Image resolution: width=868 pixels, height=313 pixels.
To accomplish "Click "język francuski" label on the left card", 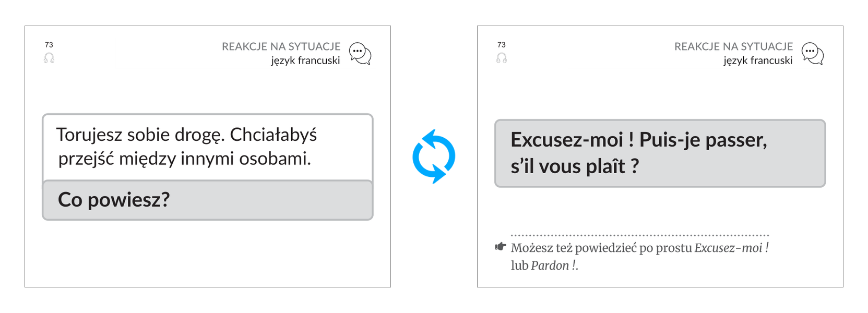I will coord(305,61).
